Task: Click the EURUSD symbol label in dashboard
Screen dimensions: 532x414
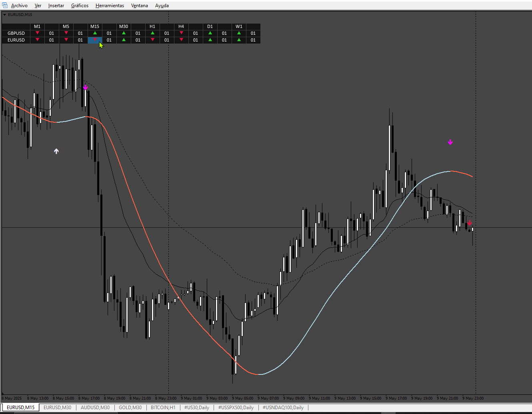Action: pos(16,40)
